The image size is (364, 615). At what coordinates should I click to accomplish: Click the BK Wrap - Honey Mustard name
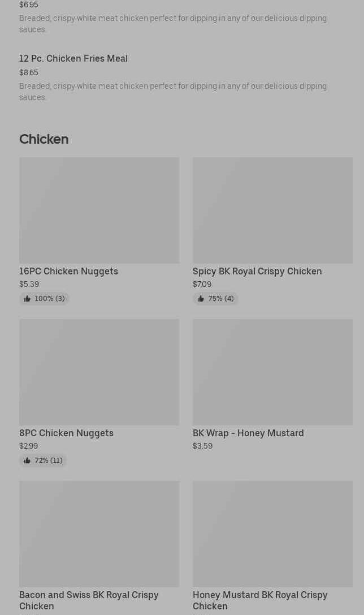coord(248,433)
